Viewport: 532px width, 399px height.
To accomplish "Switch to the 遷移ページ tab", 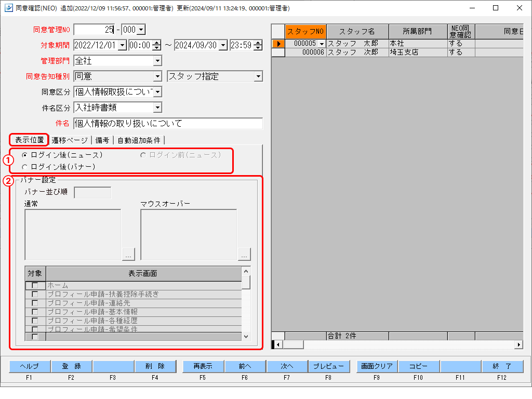I will [x=70, y=140].
